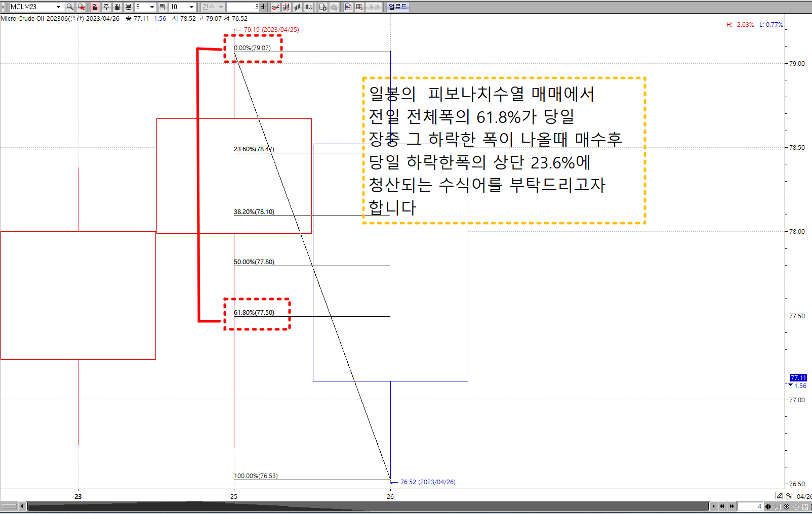This screenshot has width=812, height=514.
Task: Select the candlestick chart type icon
Action: 287,7
